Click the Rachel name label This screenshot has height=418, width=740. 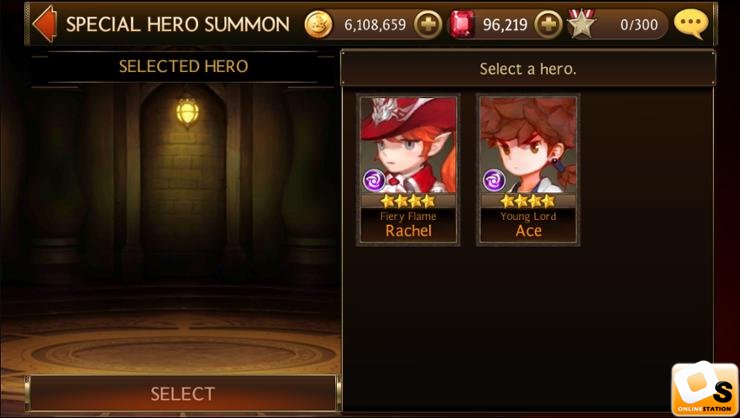click(x=408, y=231)
